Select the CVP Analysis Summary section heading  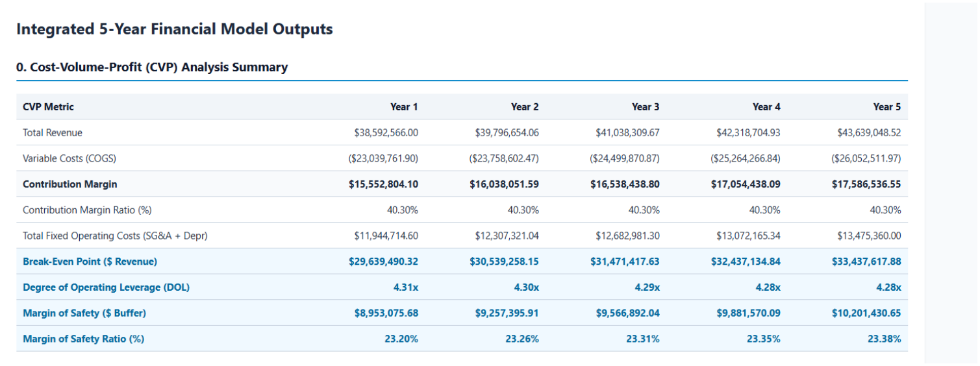click(x=152, y=67)
